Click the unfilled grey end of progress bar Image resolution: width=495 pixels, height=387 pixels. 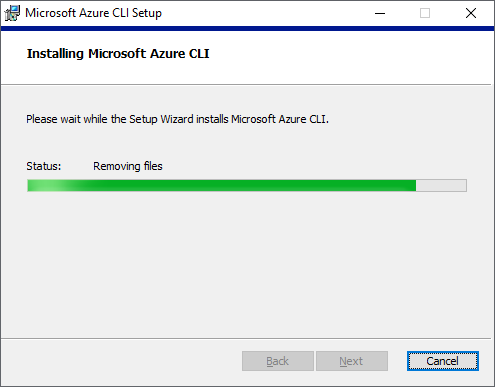pyautogui.click(x=441, y=186)
